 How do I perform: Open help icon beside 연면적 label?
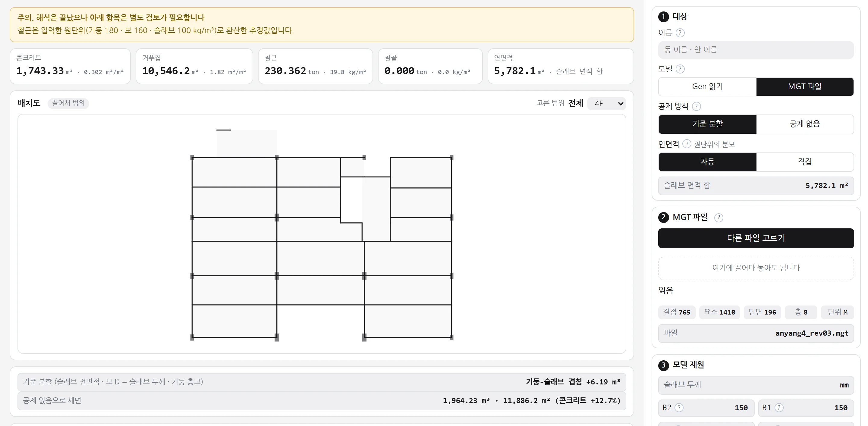[x=686, y=144]
